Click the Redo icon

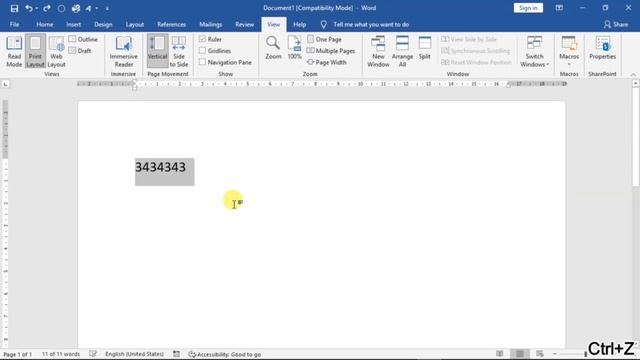point(47,8)
